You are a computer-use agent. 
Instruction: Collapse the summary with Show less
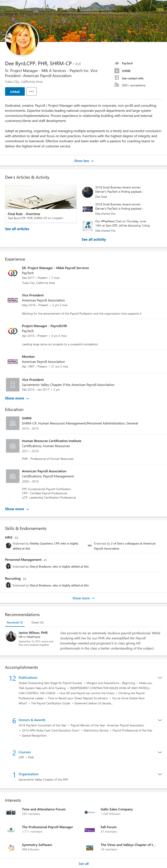[83, 161]
